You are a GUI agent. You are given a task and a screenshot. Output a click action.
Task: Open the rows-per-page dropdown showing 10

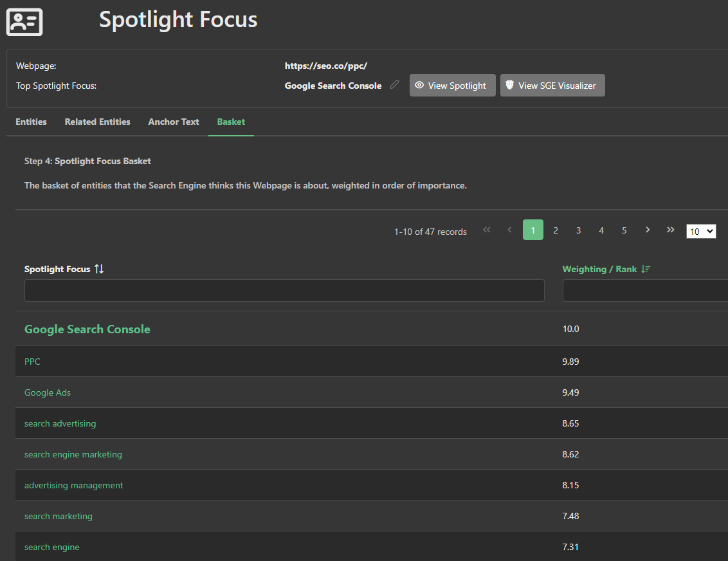point(701,231)
